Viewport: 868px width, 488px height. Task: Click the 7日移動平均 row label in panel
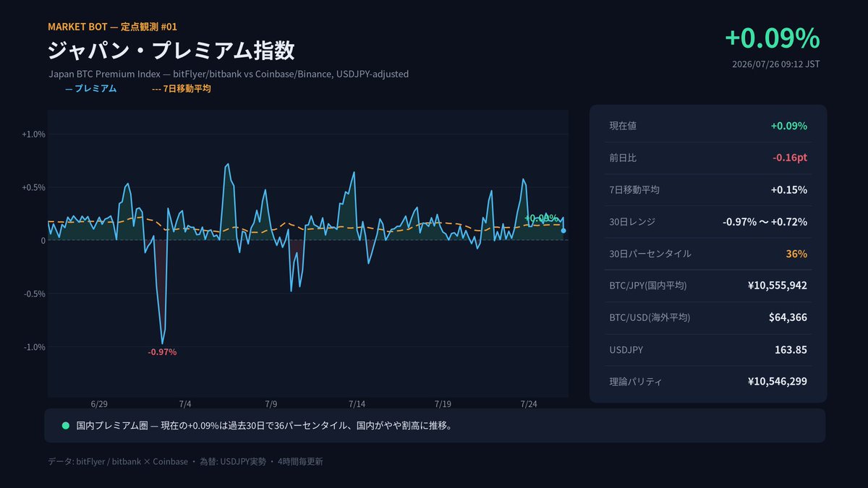click(x=634, y=190)
